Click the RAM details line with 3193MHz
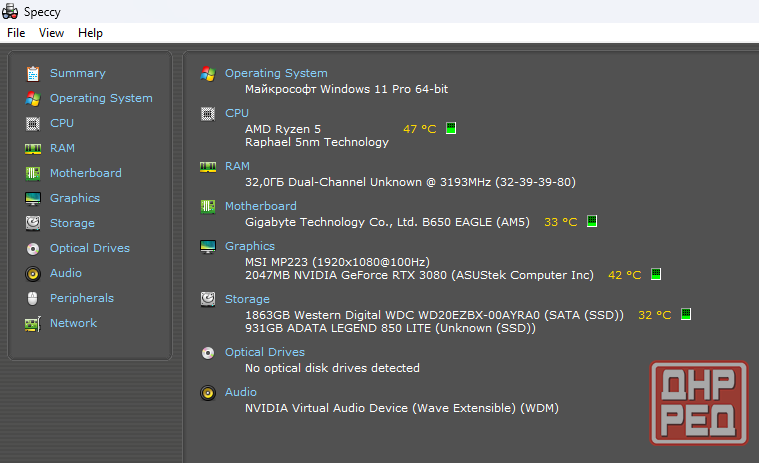Image resolution: width=759 pixels, height=463 pixels. pyautogui.click(x=410, y=182)
